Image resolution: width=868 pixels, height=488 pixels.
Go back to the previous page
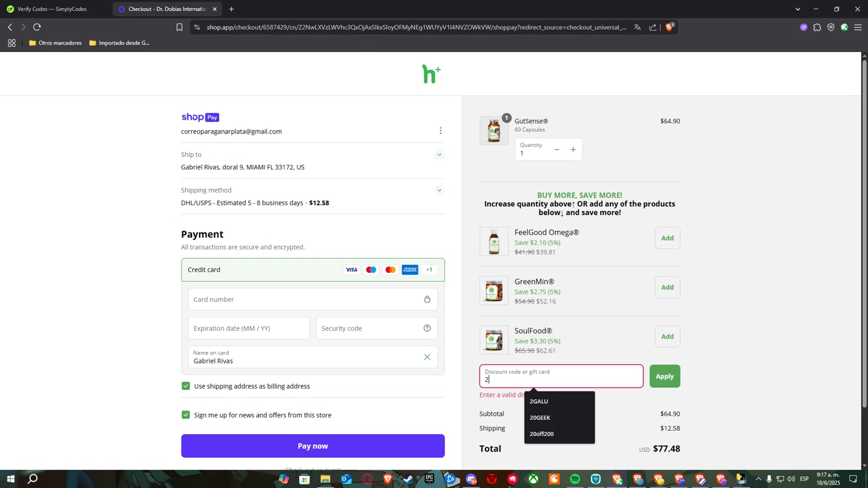[10, 27]
